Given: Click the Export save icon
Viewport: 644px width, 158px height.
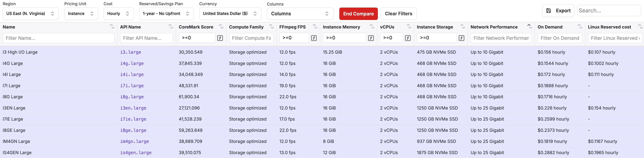Looking at the screenshot, I should click(549, 11).
